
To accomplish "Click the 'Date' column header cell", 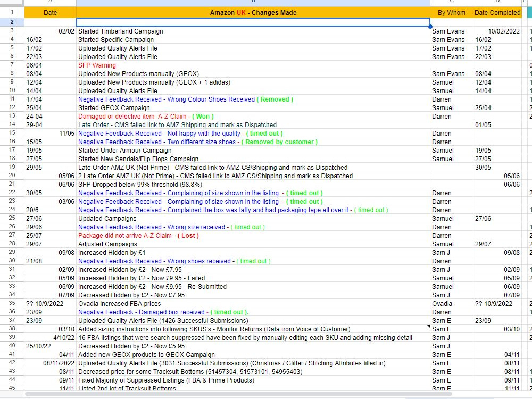I will click(50, 13).
